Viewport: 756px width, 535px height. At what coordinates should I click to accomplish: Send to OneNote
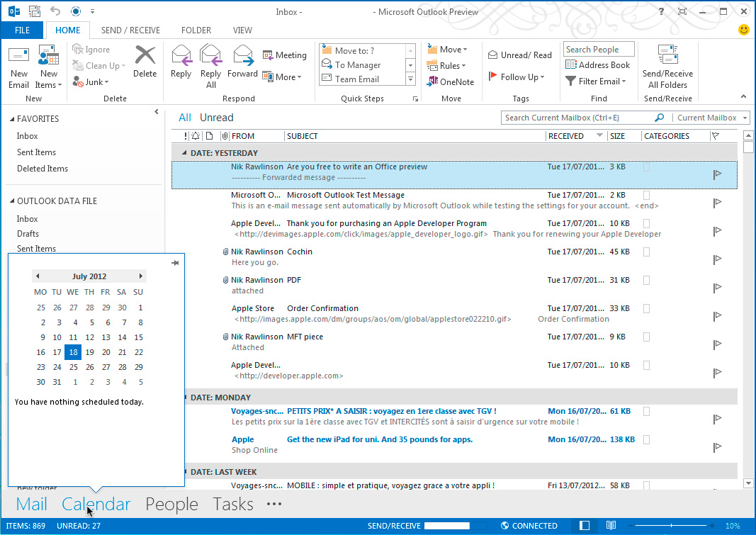point(451,81)
